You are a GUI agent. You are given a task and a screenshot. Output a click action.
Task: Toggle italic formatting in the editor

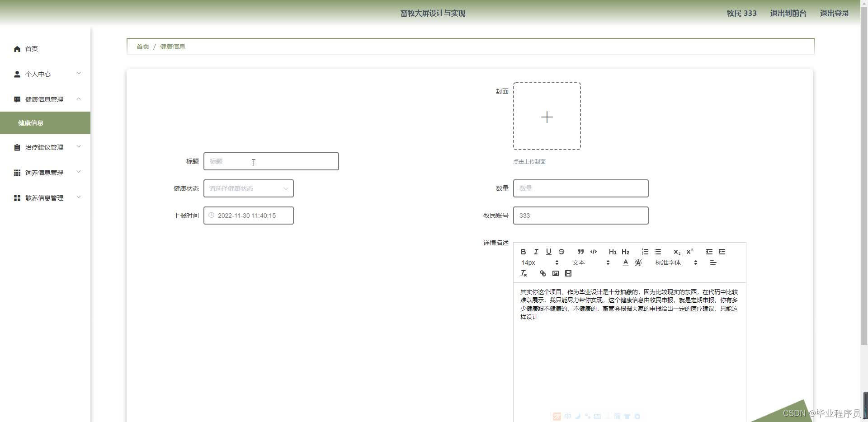(536, 252)
